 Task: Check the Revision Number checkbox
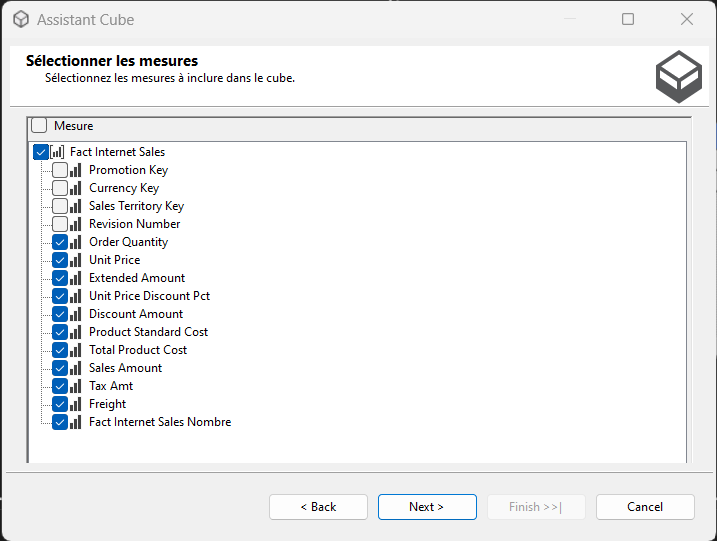(x=60, y=224)
